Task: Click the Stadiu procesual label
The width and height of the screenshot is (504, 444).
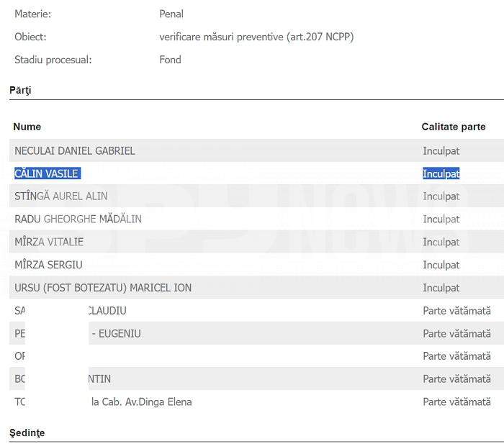Action: tap(53, 60)
